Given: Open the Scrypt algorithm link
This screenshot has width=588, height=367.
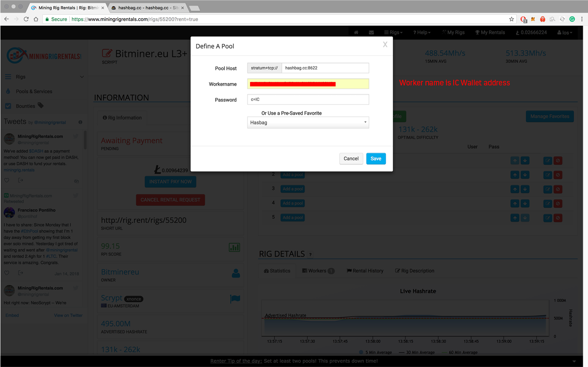Looking at the screenshot, I should [x=111, y=298].
